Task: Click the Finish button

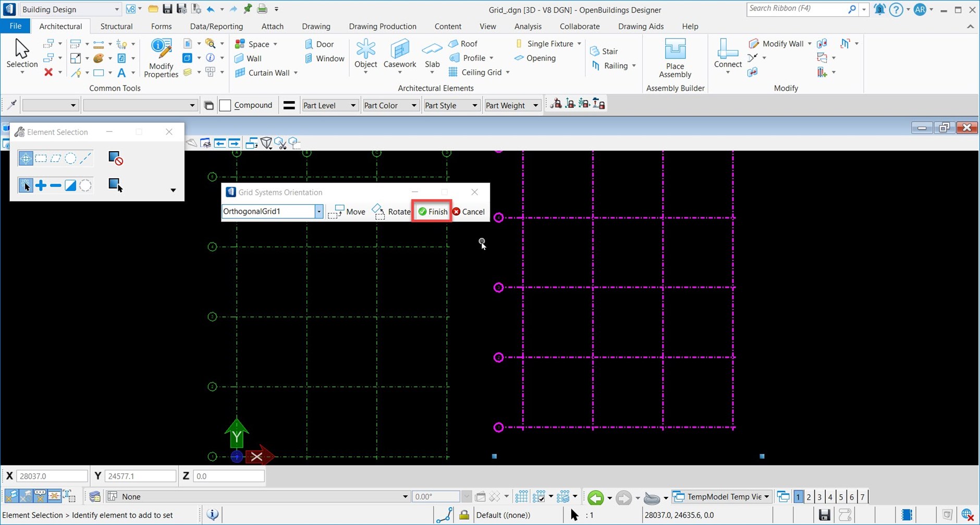Action: point(432,212)
